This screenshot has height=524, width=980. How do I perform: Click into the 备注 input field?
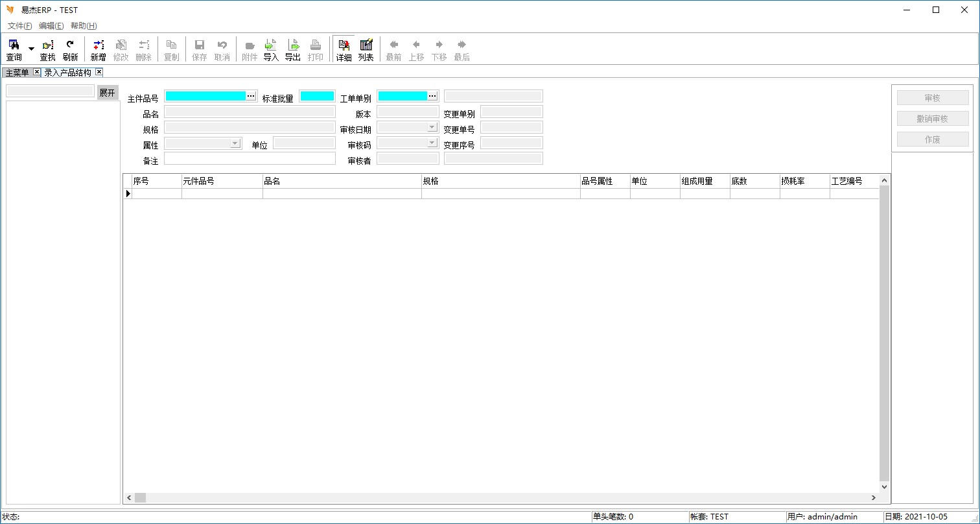250,158
